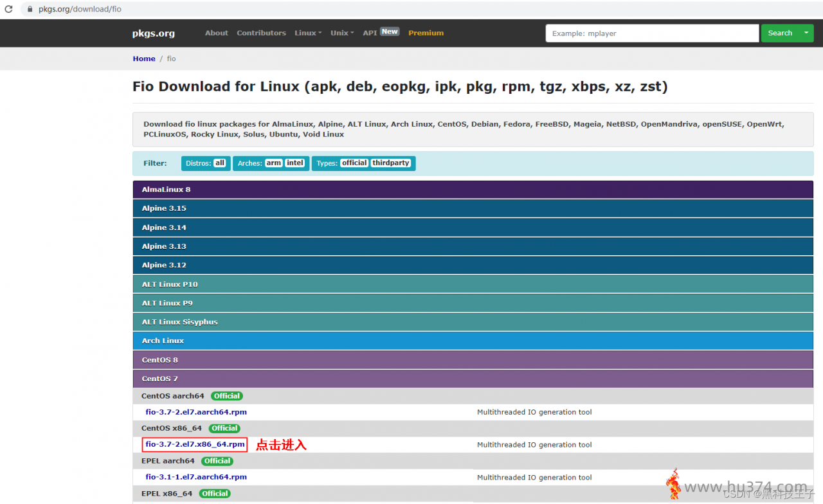Expand the Linux dropdown menu

(308, 33)
